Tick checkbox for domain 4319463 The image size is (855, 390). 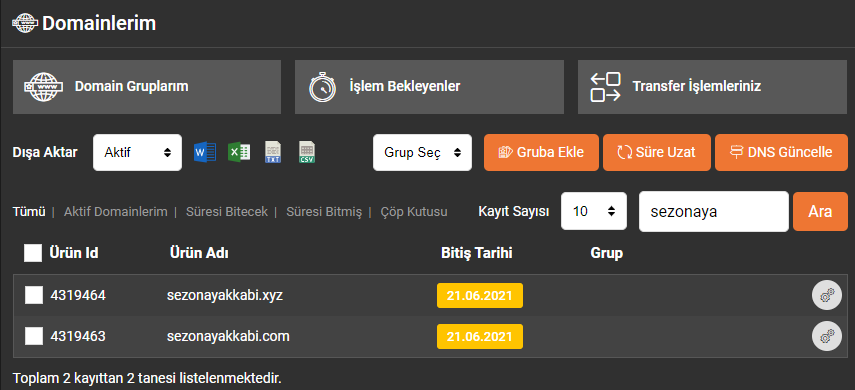tap(34, 336)
